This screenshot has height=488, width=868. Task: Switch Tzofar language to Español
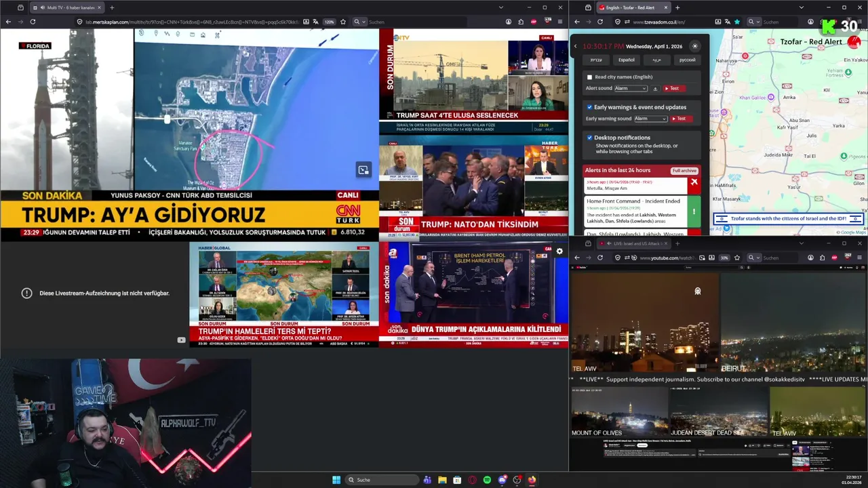click(627, 60)
